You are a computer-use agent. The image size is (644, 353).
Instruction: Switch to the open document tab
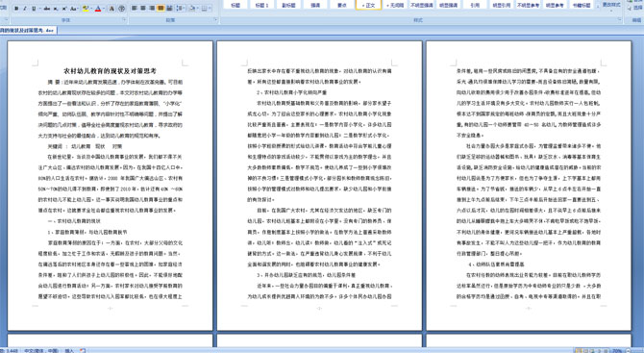pyautogui.click(x=27, y=30)
